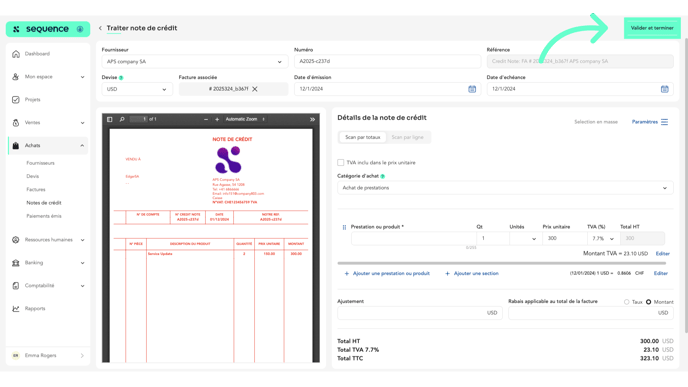Viewport: 688px width, 387px height.
Task: Click the back arrow beside Traiter note de crédit
Action: 100,28
